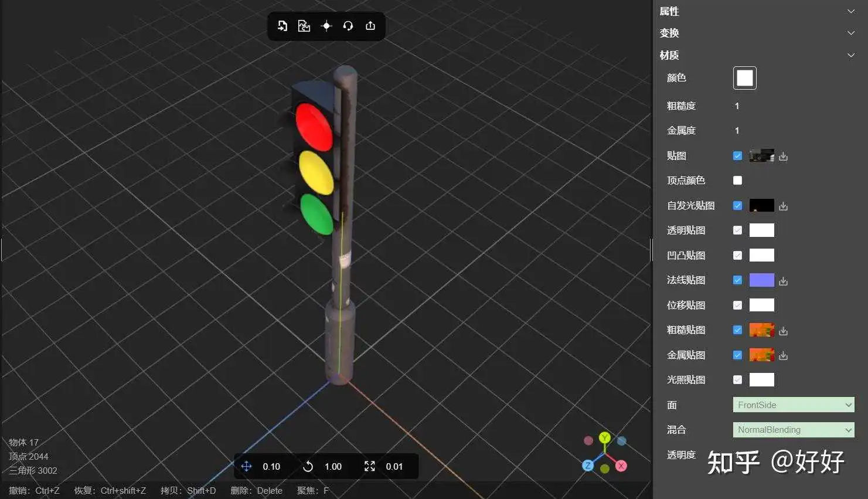Click the 三角形 3002 triangle count

[33, 470]
